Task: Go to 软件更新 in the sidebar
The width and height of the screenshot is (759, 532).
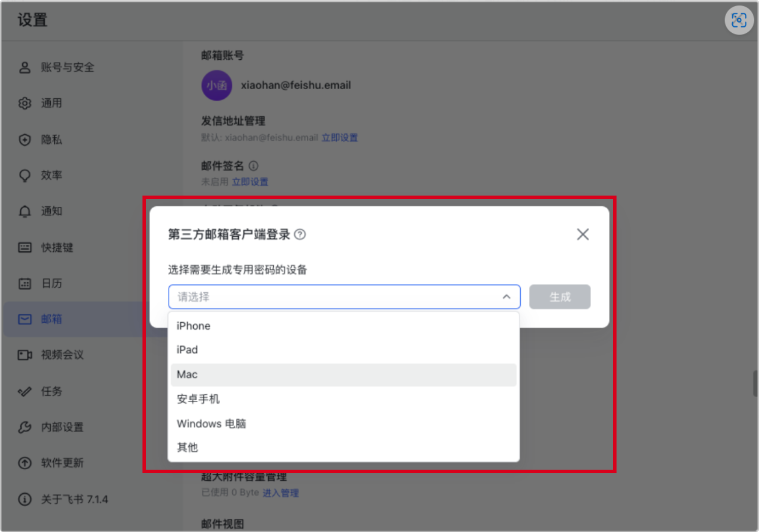Action: pyautogui.click(x=62, y=463)
